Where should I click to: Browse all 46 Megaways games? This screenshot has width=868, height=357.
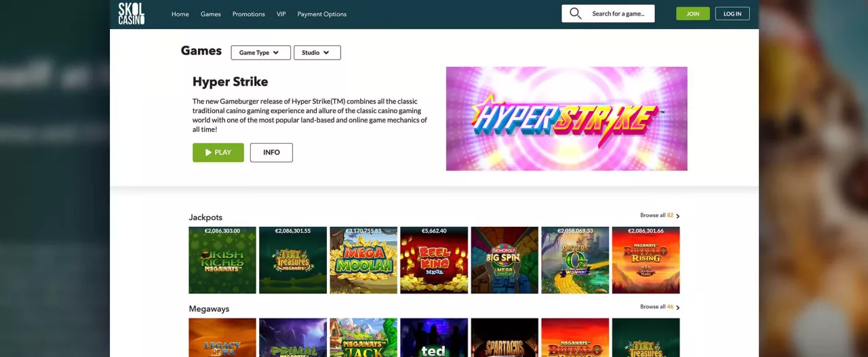click(x=660, y=307)
